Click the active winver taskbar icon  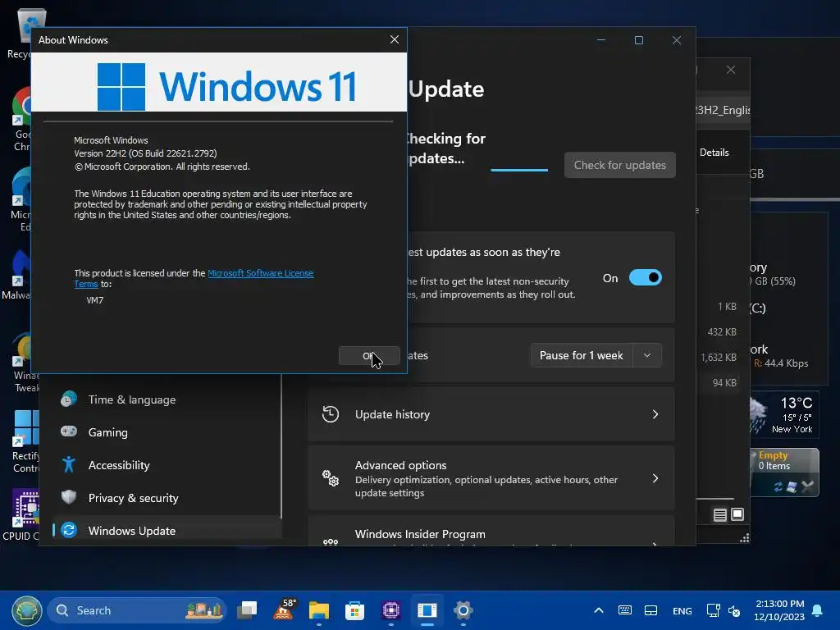pyautogui.click(x=427, y=610)
